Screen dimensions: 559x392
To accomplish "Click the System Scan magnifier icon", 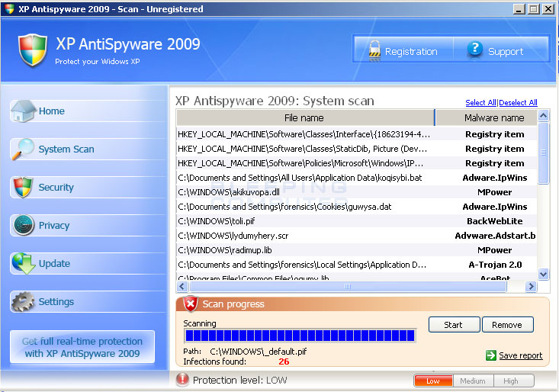I will click(23, 149).
